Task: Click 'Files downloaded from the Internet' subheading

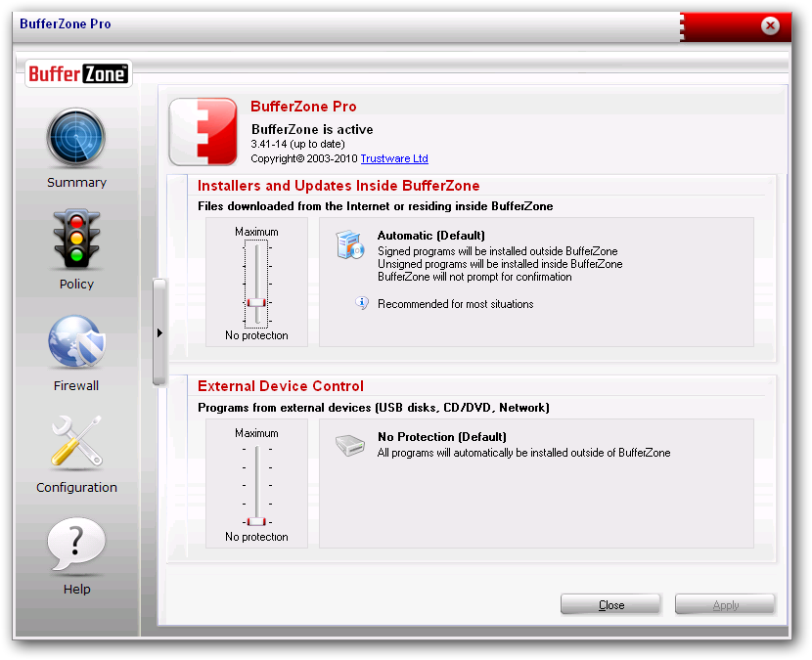Action: click(375, 206)
